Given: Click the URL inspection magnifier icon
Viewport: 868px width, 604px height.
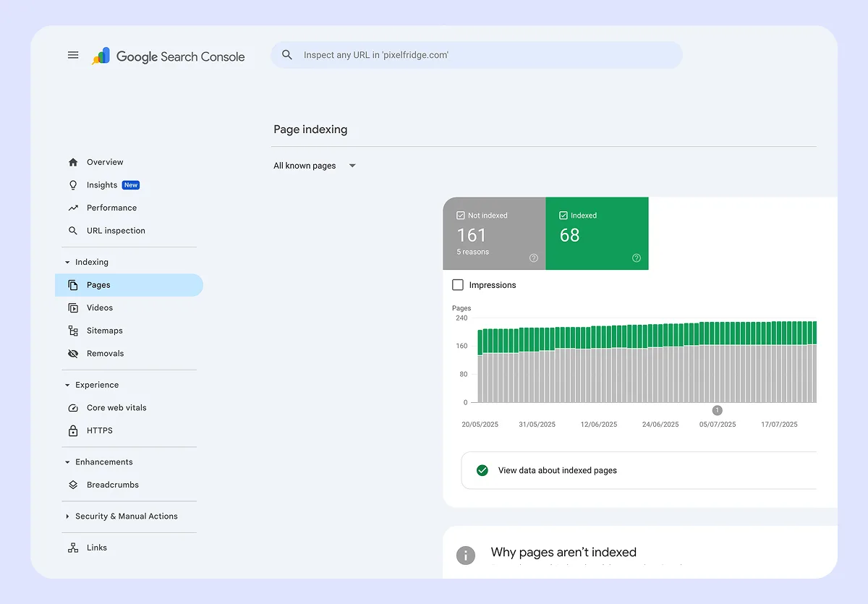Looking at the screenshot, I should click(x=73, y=231).
